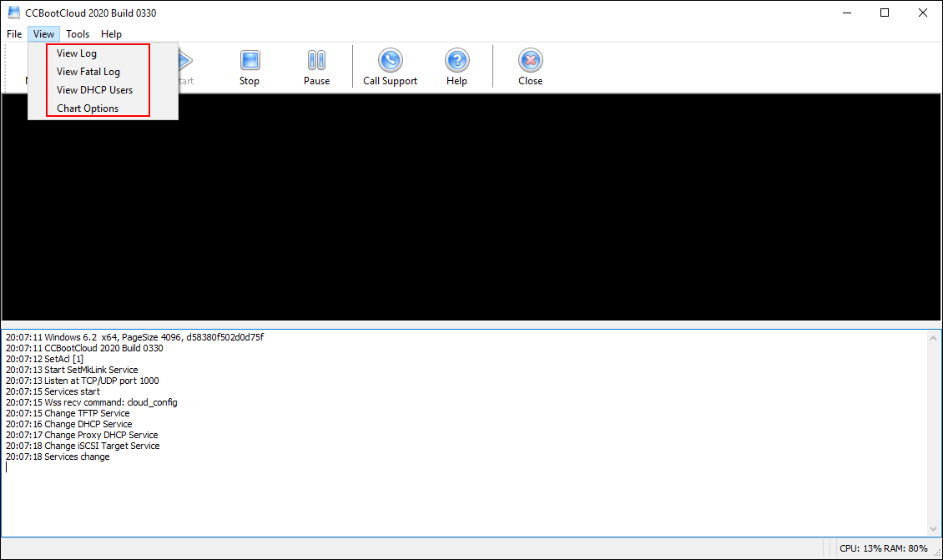Open the File menu
The image size is (943, 560).
pos(13,33)
